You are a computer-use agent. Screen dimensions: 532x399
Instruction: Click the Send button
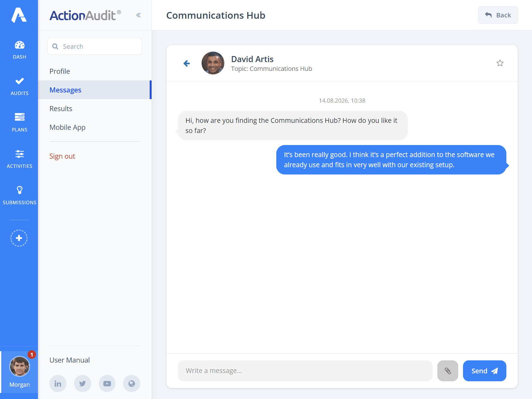(485, 370)
